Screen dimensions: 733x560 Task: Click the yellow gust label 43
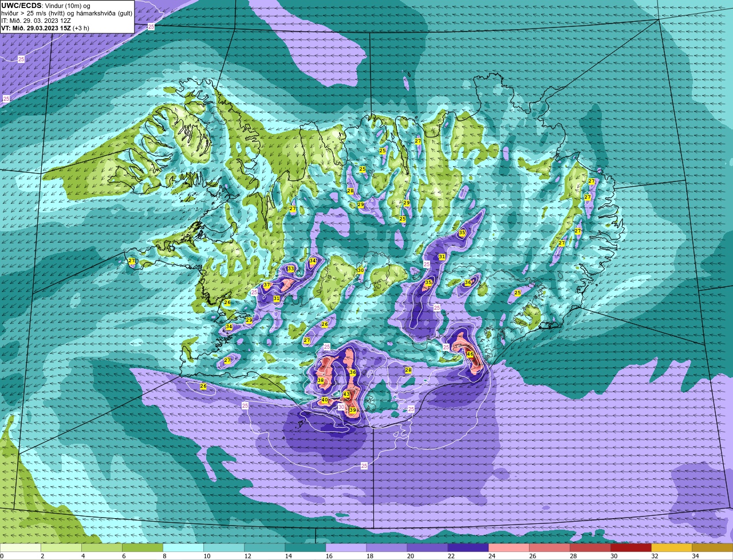coord(346,395)
